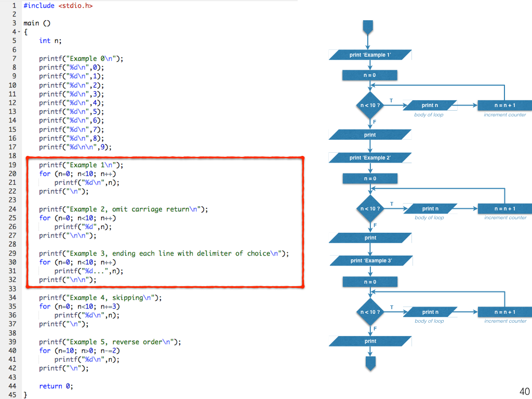This screenshot has width=532, height=399.
Task: Click the 'Example 4, skipping' printf line
Action: point(100,298)
